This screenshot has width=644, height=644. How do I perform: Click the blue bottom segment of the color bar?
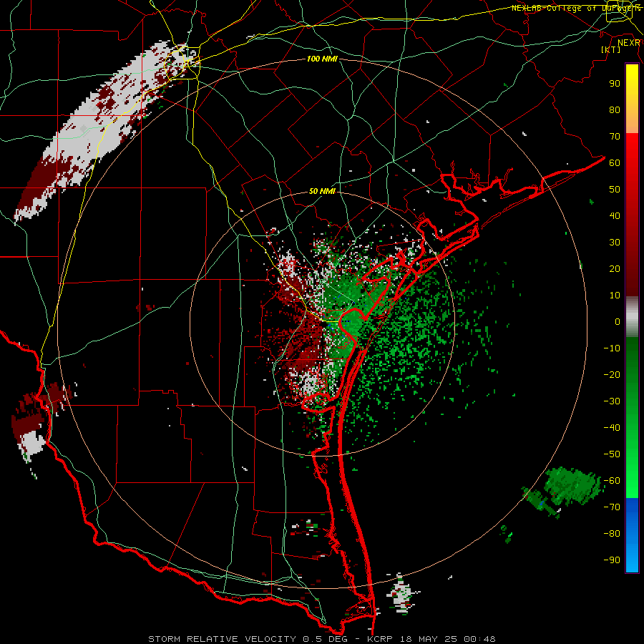[x=632, y=535]
